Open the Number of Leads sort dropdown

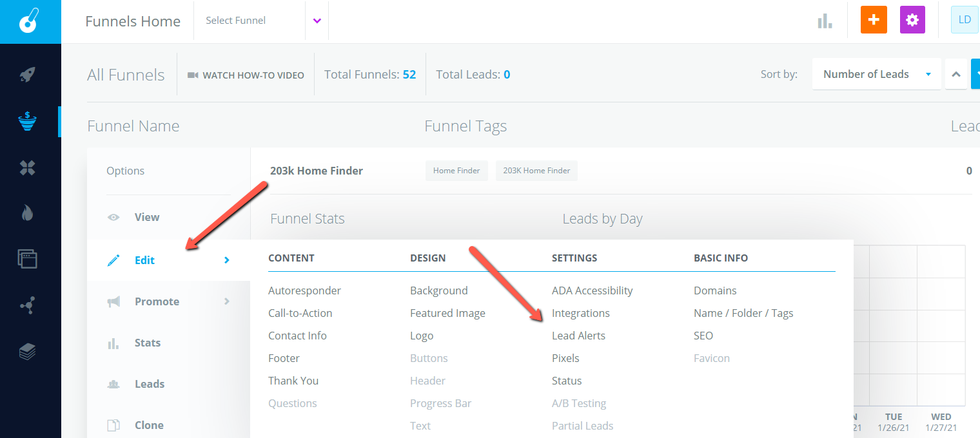coord(876,74)
